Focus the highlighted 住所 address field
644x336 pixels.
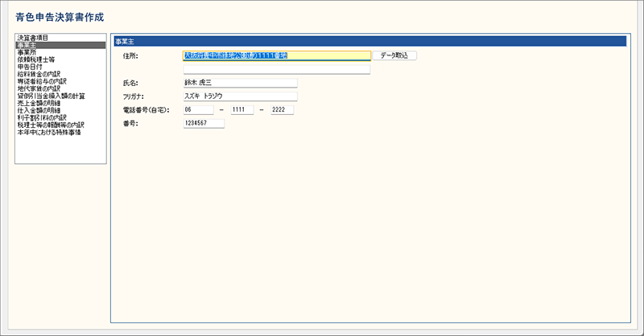pos(277,55)
